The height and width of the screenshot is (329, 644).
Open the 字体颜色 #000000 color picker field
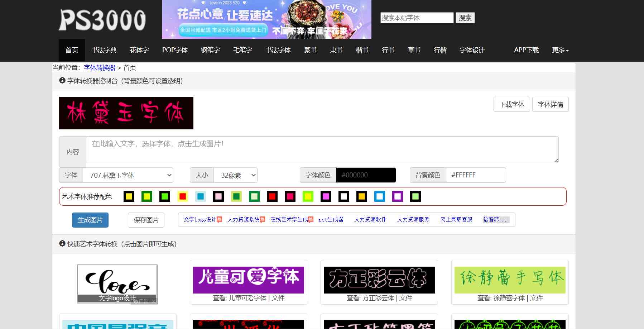[x=366, y=175]
